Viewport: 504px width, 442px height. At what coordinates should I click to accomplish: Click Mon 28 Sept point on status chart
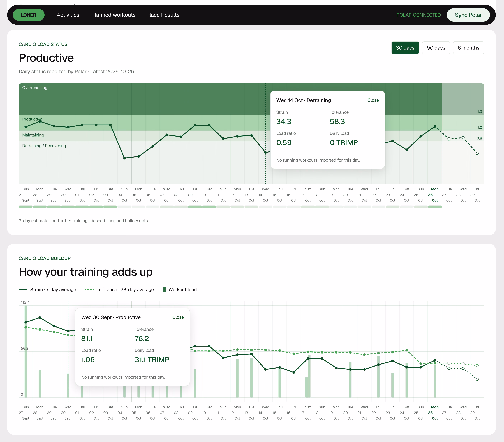pyautogui.click(x=40, y=121)
